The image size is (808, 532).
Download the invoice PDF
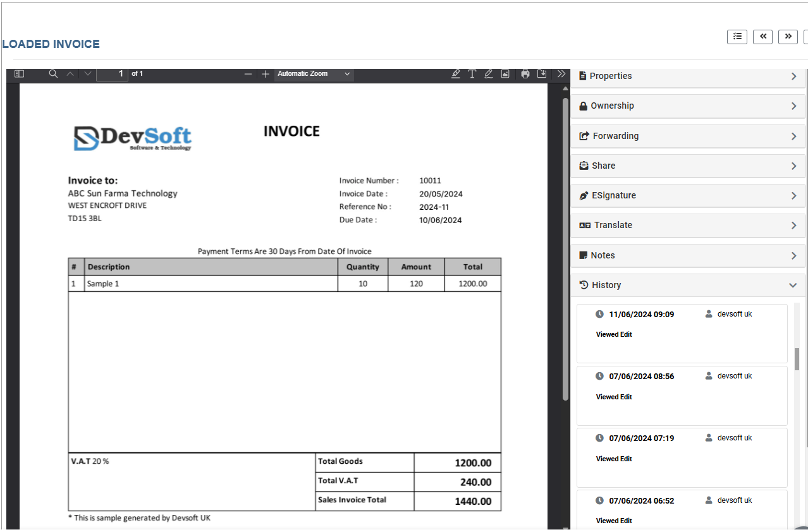point(542,74)
